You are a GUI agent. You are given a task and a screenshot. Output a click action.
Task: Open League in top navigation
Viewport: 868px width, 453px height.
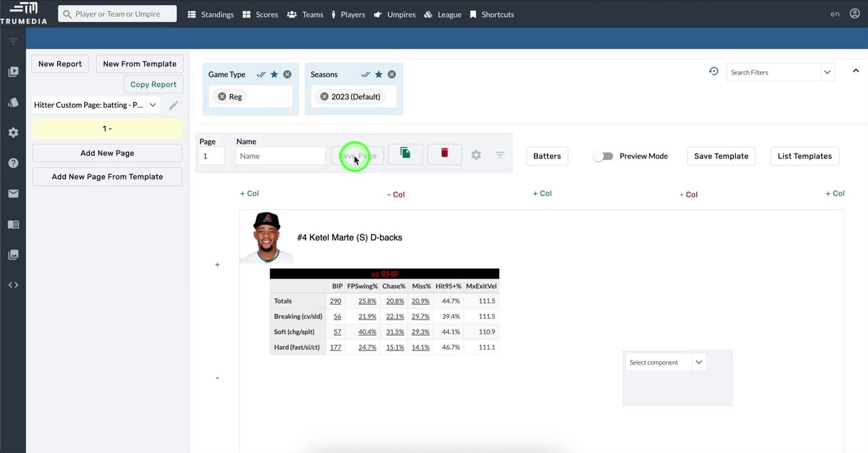(442, 14)
